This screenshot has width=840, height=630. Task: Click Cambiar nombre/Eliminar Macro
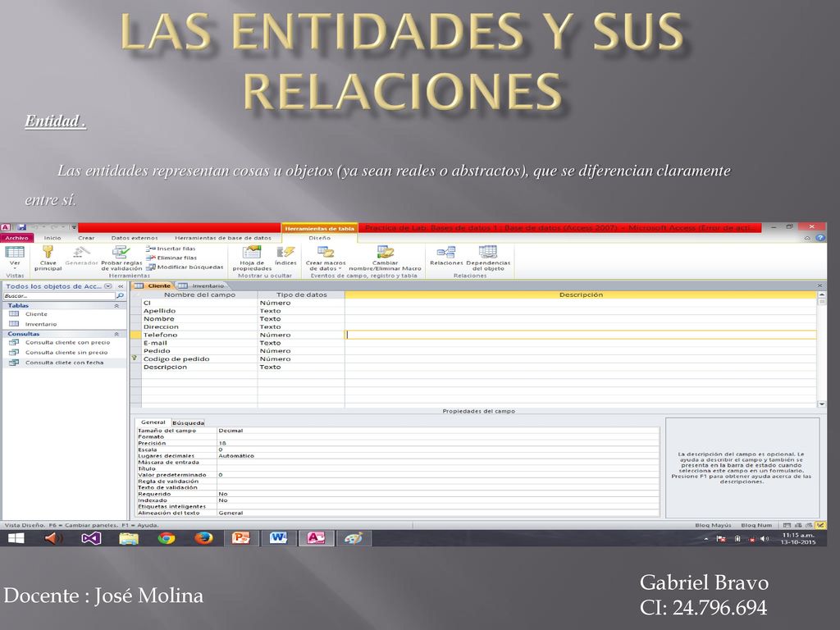point(386,258)
